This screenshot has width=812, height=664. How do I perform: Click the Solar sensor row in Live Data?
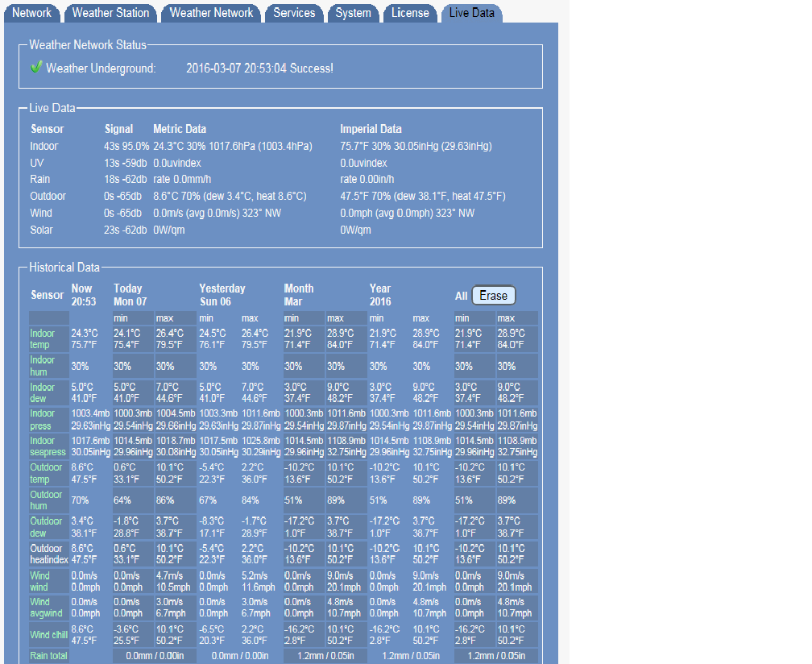[41, 230]
